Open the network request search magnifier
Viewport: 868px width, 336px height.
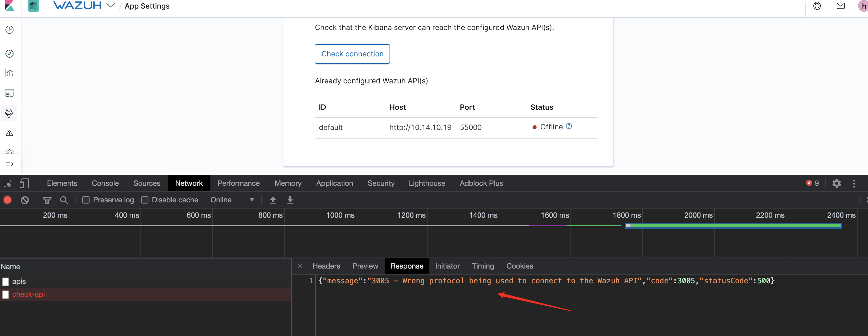click(x=64, y=200)
